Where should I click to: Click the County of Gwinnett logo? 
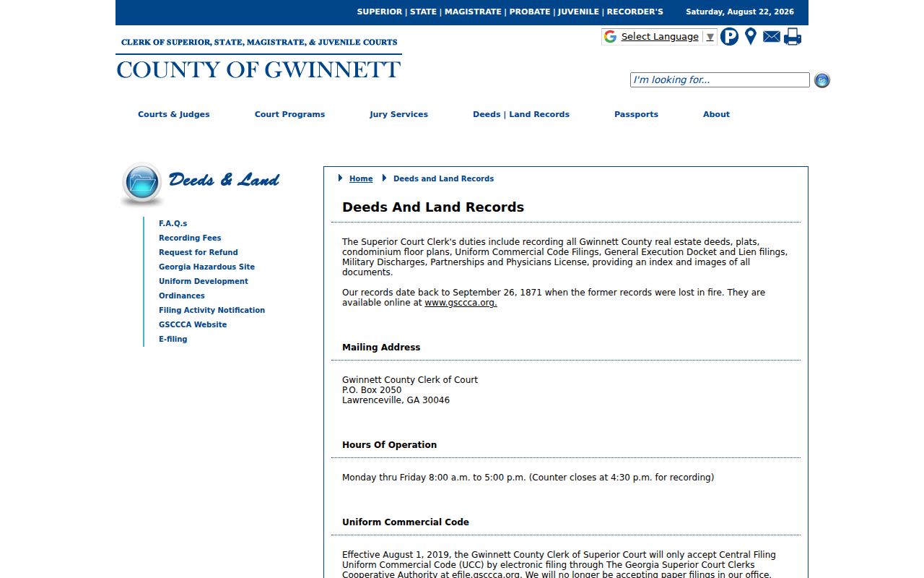(258, 58)
